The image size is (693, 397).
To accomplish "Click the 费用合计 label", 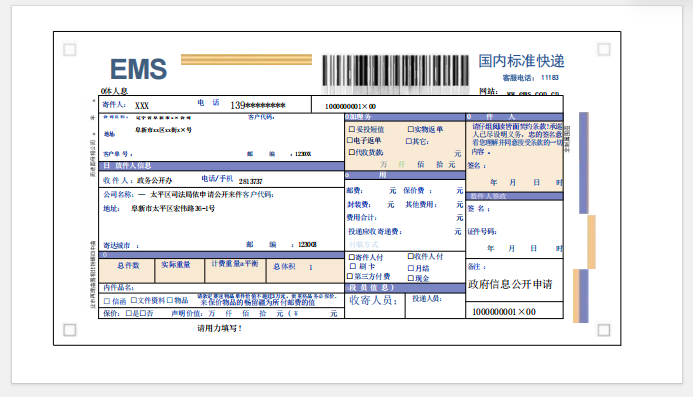I will click(x=362, y=218).
